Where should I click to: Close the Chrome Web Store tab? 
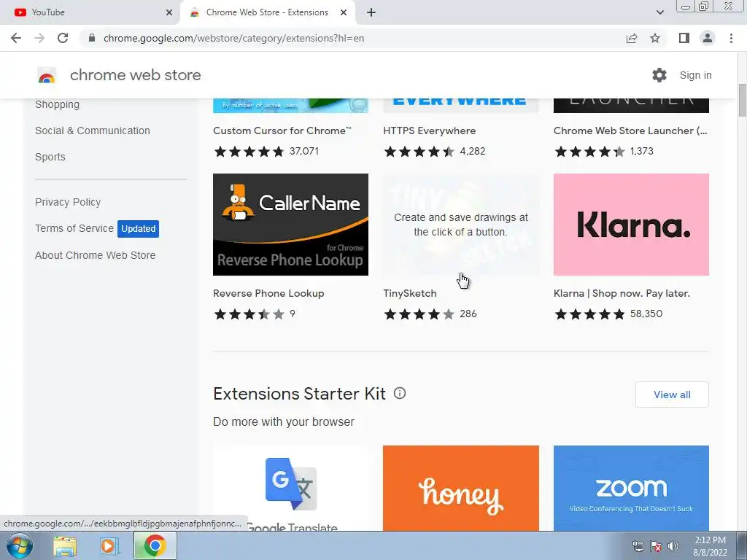click(344, 12)
